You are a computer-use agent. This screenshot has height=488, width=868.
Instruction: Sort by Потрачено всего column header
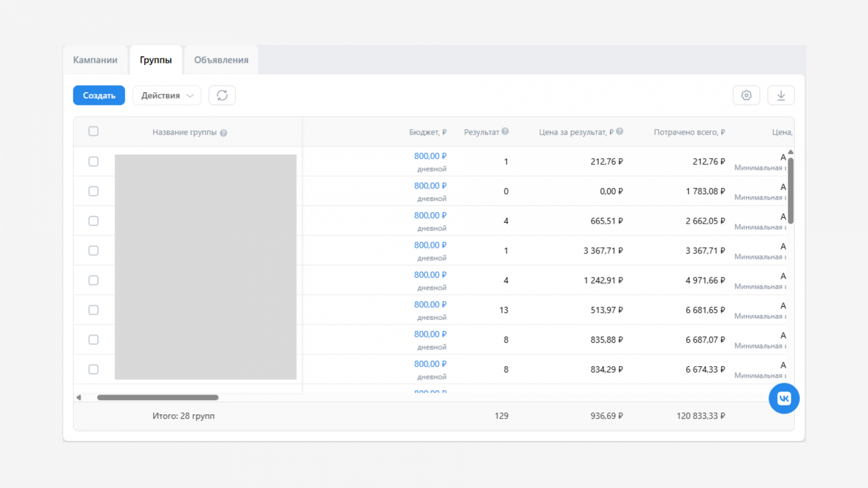(x=689, y=132)
